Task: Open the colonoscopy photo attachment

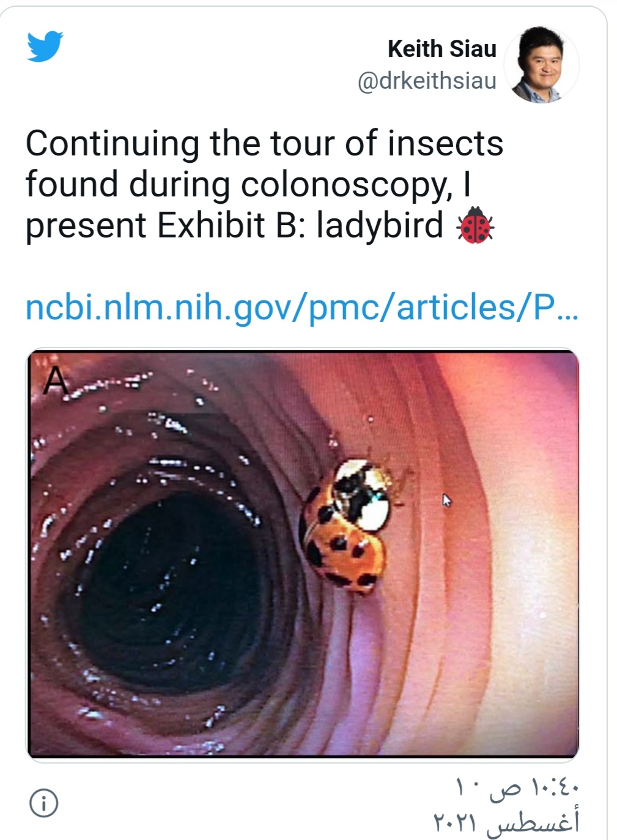Action: [x=302, y=554]
